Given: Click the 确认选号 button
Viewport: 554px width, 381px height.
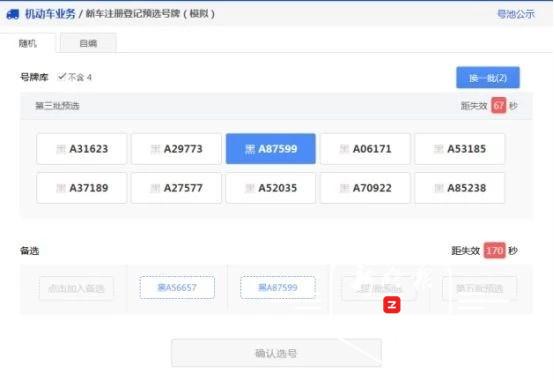Looking at the screenshot, I should pos(276,353).
